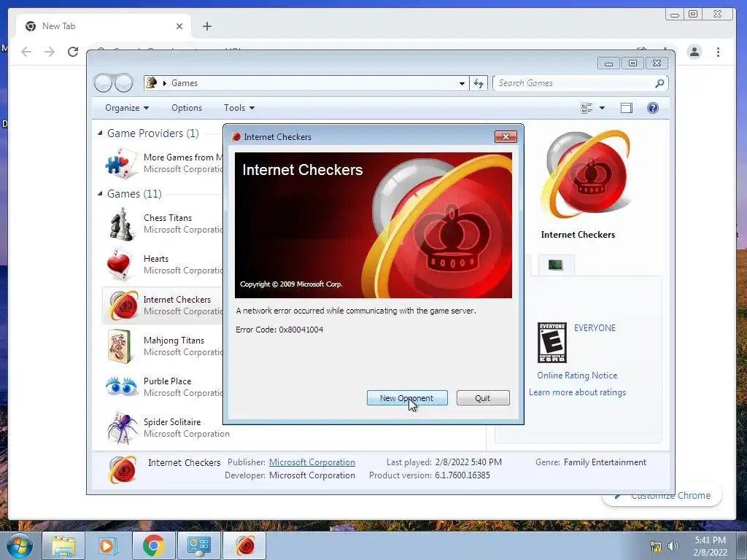Close the Chrome New Tab tab
The width and height of the screenshot is (747, 560).
coord(179,26)
